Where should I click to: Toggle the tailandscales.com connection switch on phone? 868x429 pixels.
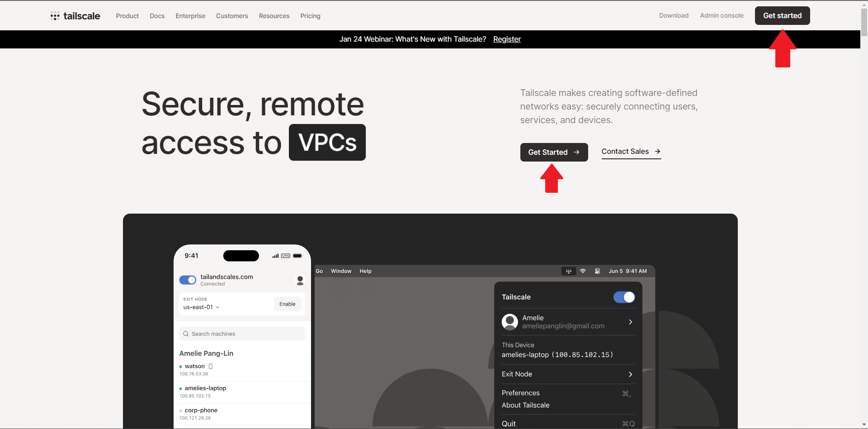188,280
